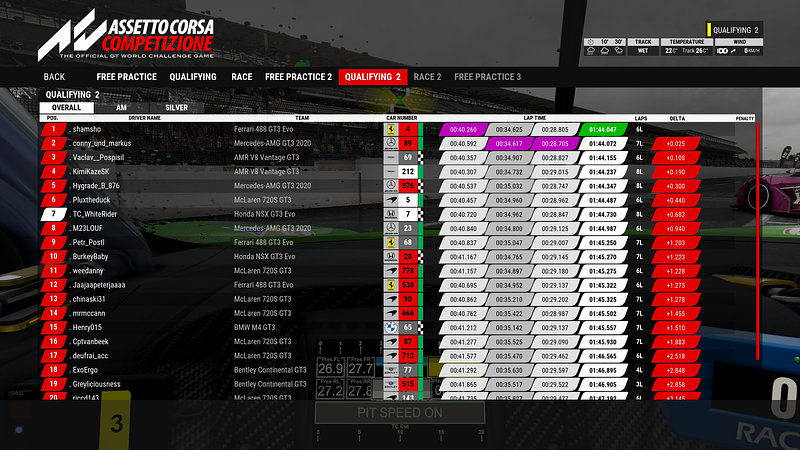Click purple sector time 00:40.260
Image resolution: width=800 pixels, height=450 pixels.
pos(463,130)
